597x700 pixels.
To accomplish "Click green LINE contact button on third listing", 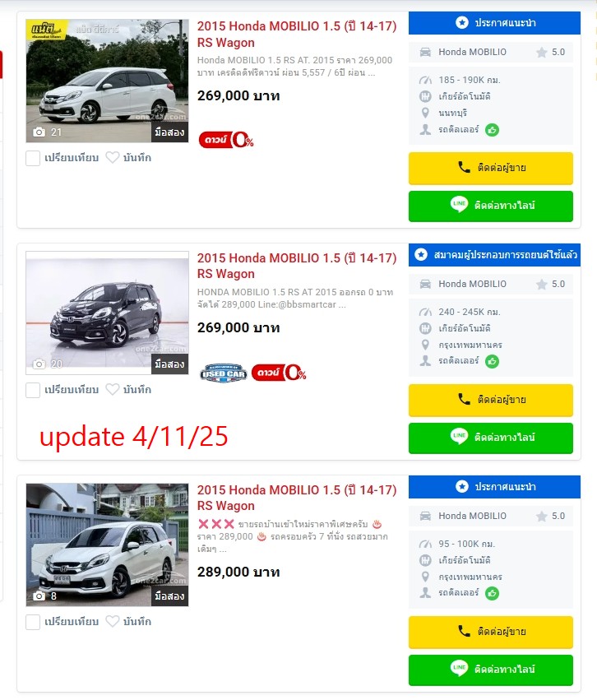I will point(491,670).
